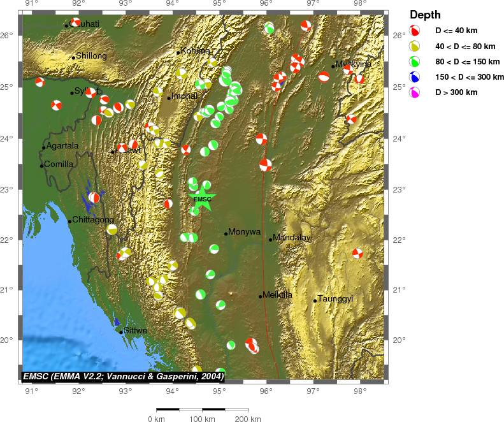Viewport: 504px width, 422px height.
Task: Click the Mandalay city label
Action: click(x=292, y=238)
